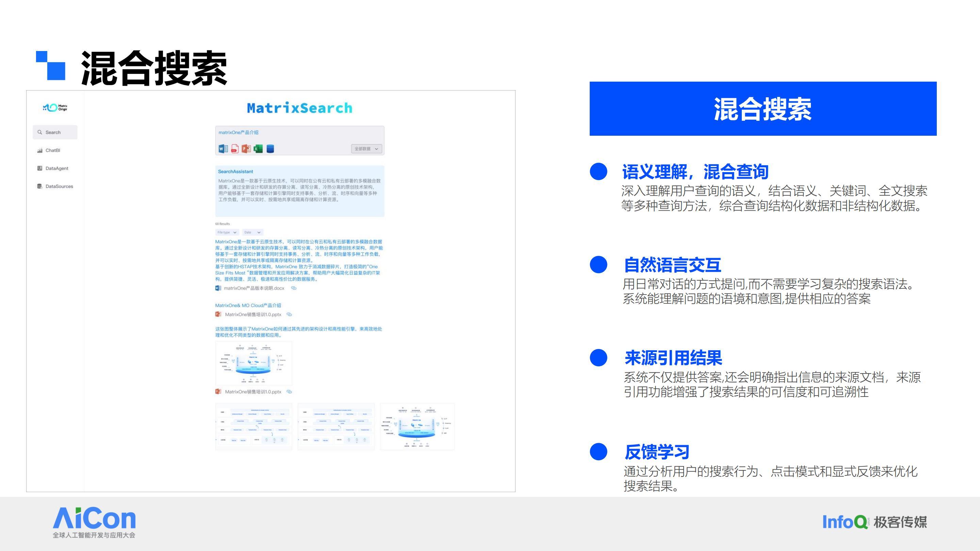Click the black 混合搜索 slide title
This screenshot has width=980, height=551.
tap(154, 68)
